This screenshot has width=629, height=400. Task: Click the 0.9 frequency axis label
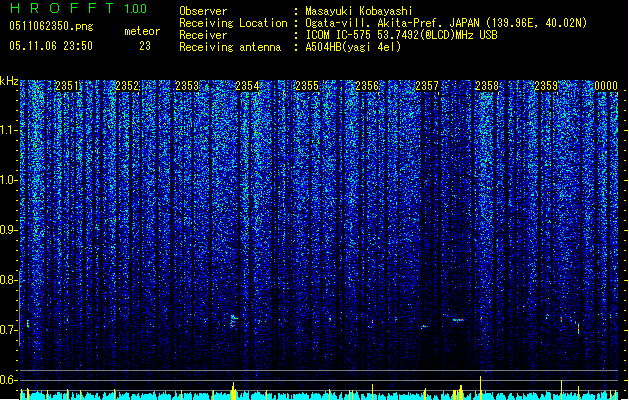(x=6, y=230)
